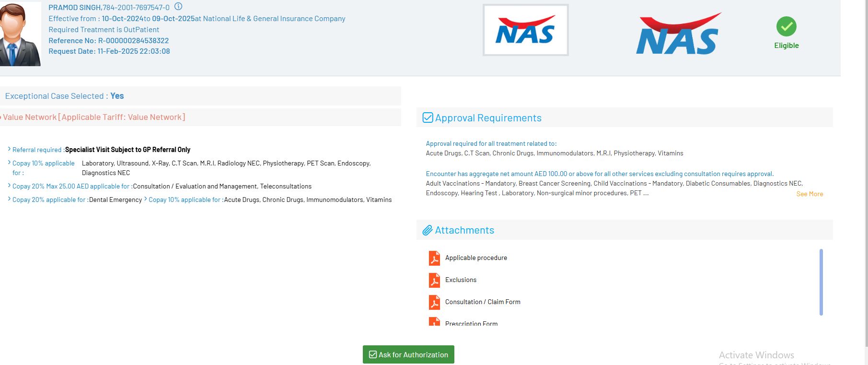
Task: Click the Approval Requirements heading
Action: pos(488,118)
